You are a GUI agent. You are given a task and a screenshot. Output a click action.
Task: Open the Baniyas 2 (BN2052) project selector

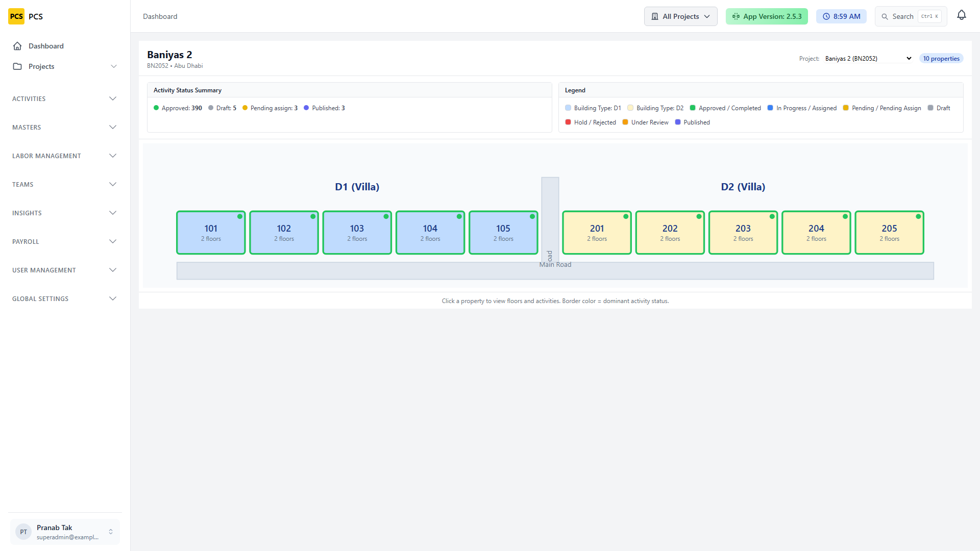point(868,59)
